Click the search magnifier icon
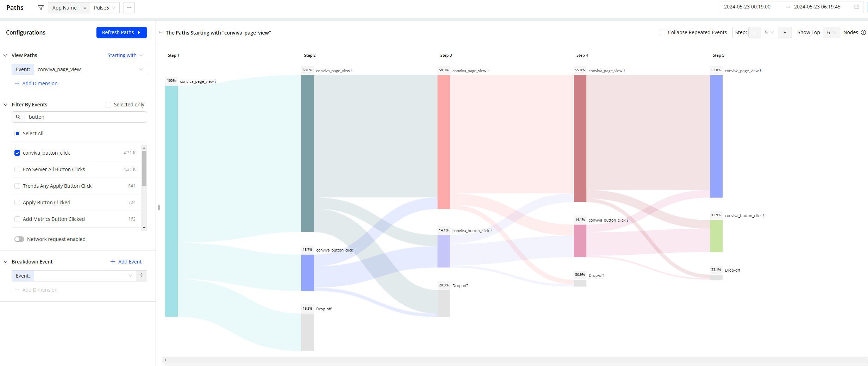The height and width of the screenshot is (366, 868). 18,117
